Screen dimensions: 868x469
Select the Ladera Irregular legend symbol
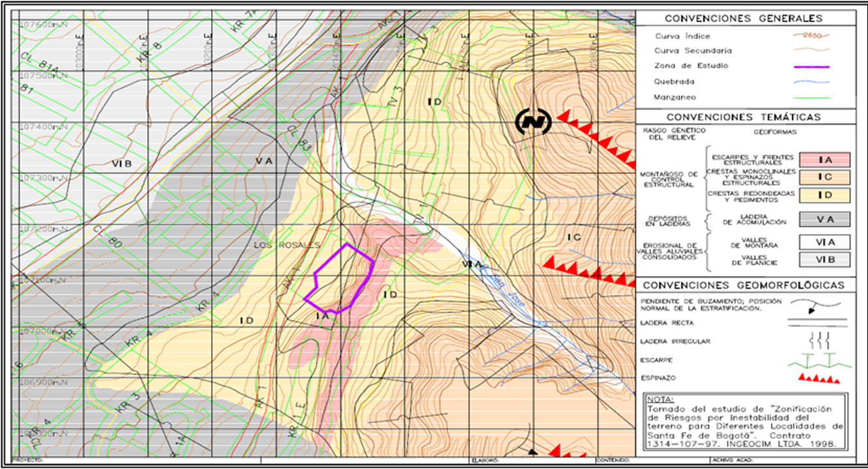pos(817,339)
